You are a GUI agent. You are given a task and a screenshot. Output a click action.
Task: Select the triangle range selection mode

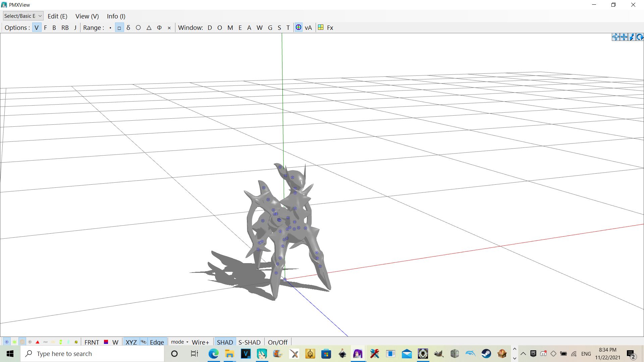coord(149,28)
